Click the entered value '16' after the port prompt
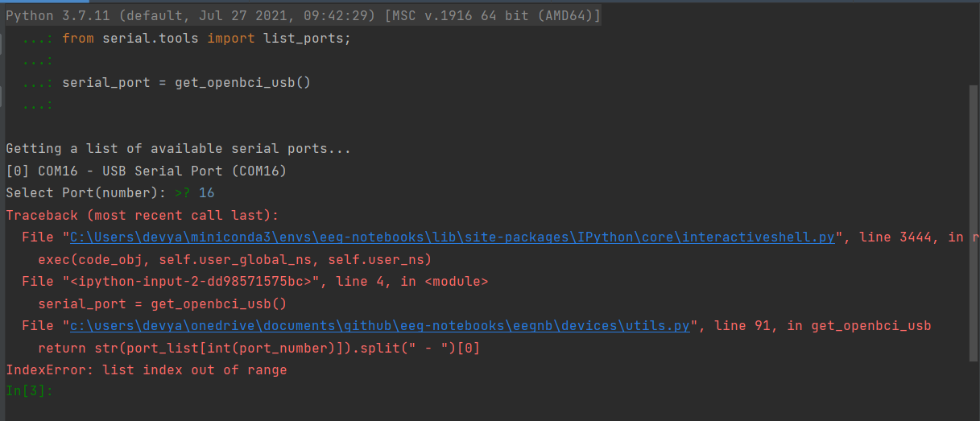The image size is (980, 421). click(207, 193)
